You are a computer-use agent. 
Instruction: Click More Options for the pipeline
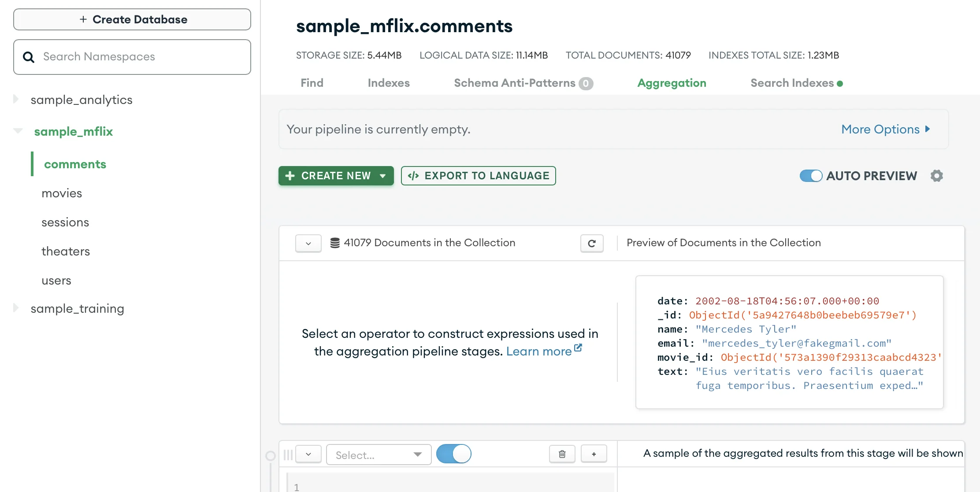(x=886, y=129)
